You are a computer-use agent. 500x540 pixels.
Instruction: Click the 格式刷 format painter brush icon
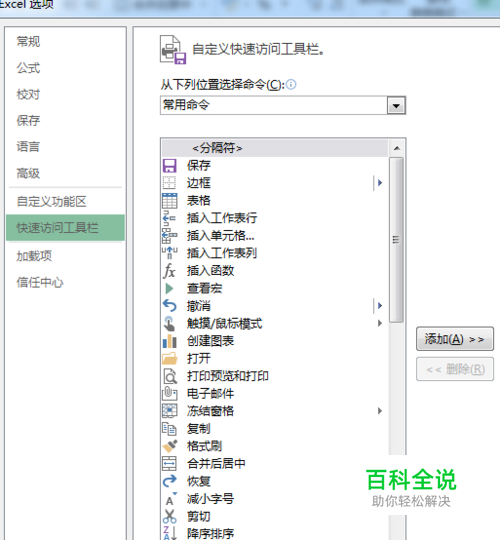click(x=169, y=446)
